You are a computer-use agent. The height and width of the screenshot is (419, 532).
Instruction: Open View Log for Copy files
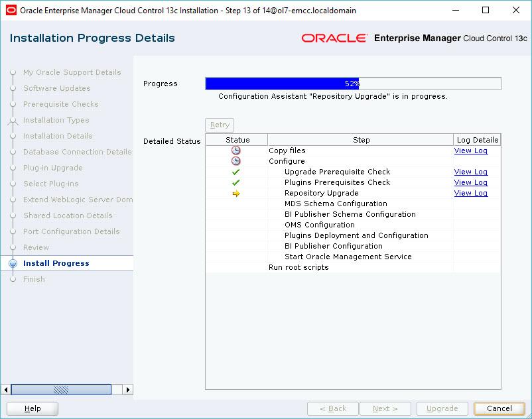click(x=470, y=150)
